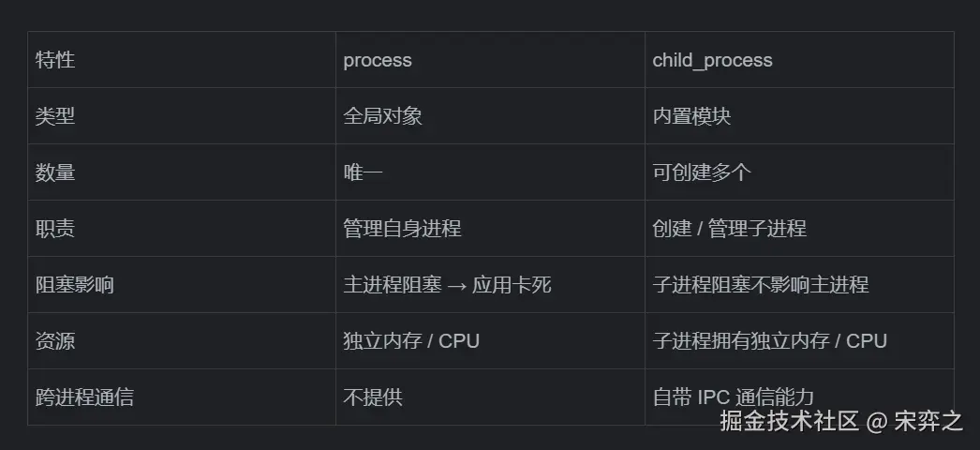Click the 全局对象 cell

[382, 116]
